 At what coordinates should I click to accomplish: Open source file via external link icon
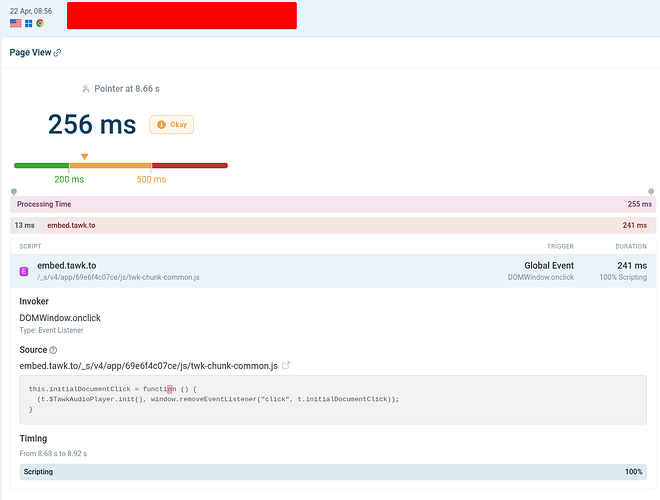coord(287,367)
